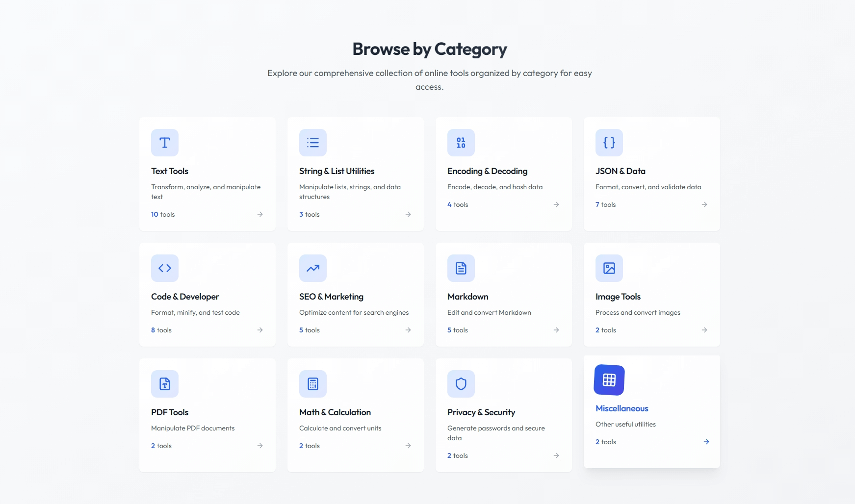Click the Privacy & Security shield icon
855x504 pixels.
[461, 384]
